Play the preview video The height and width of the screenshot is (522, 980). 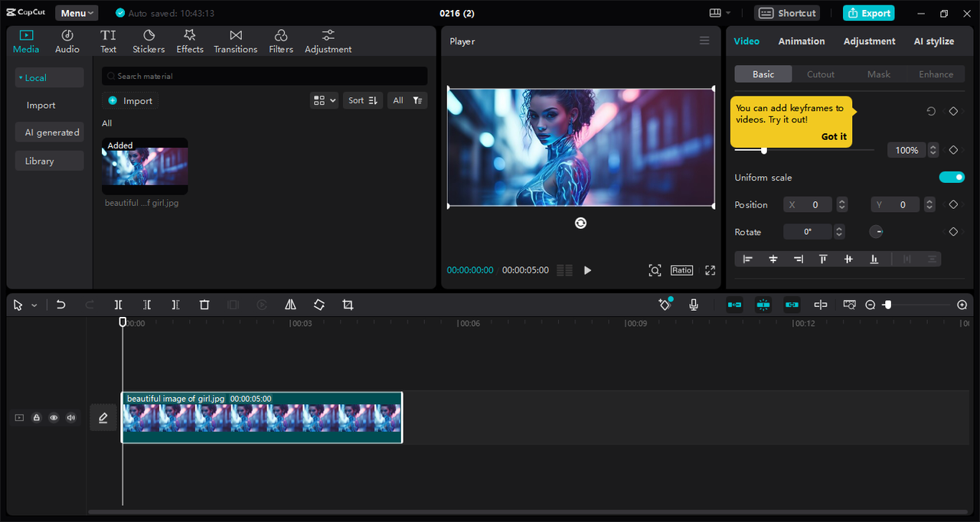tap(587, 270)
